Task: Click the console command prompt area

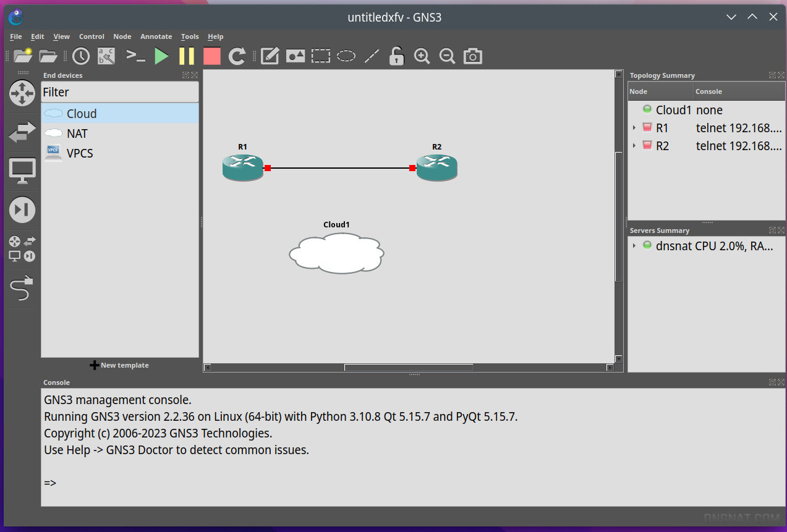Action: [50, 483]
